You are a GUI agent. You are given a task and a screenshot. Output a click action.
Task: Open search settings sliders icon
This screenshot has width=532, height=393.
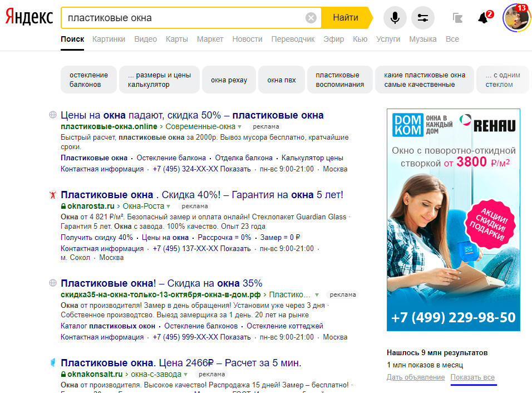423,18
